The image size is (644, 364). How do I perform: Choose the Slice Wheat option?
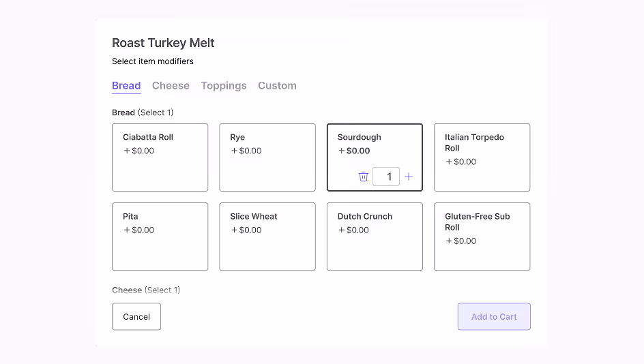pos(267,237)
